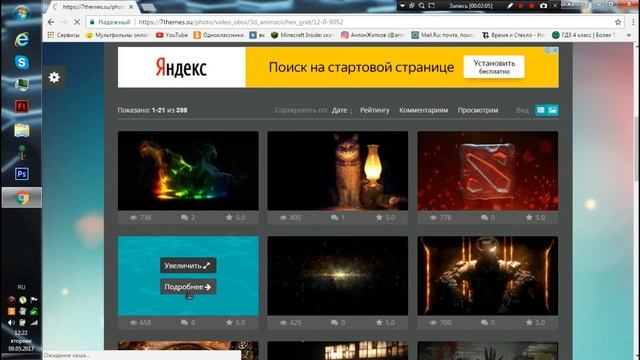Click the 805 views count
Image resolution: width=640 pixels, height=360 pixels.
tap(290, 218)
